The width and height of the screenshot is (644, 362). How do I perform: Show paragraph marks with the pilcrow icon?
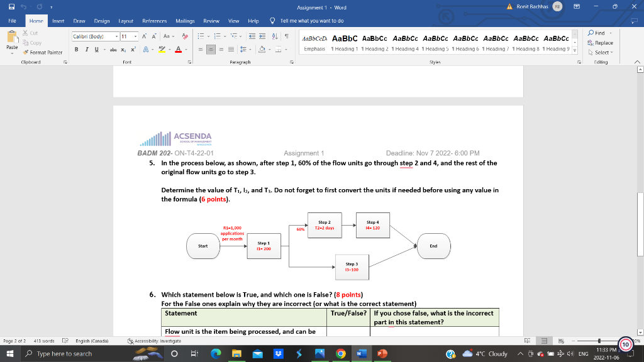(x=287, y=36)
